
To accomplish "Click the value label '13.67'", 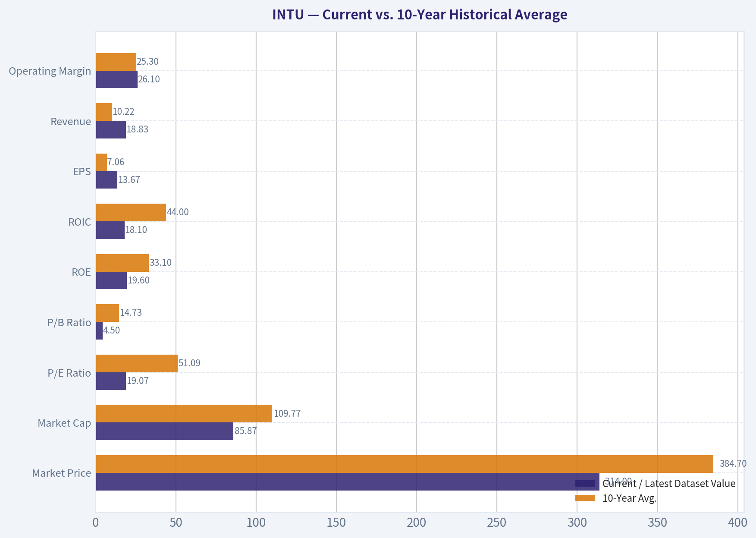I will point(129,180).
